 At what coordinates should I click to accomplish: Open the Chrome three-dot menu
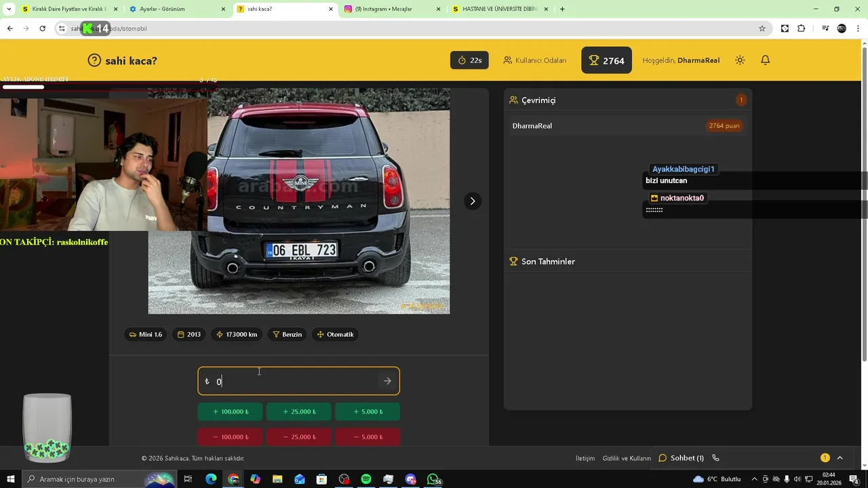(x=859, y=28)
